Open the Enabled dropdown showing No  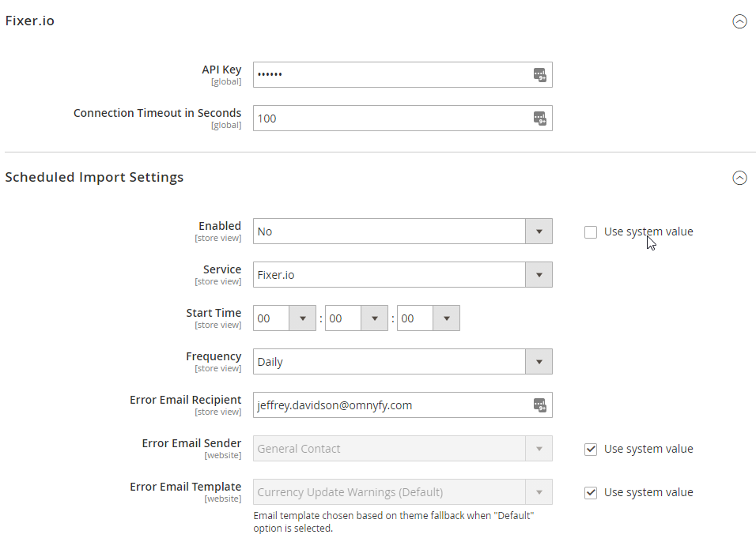coord(403,231)
